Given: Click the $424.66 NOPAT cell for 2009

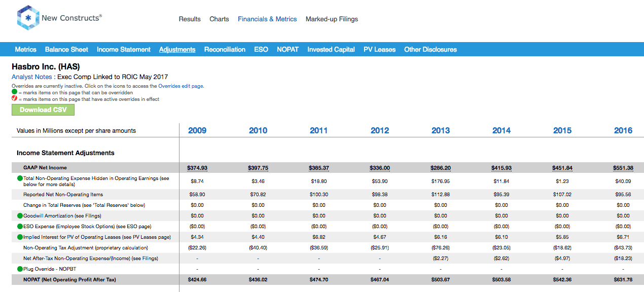Looking at the screenshot, I should tap(197, 279).
